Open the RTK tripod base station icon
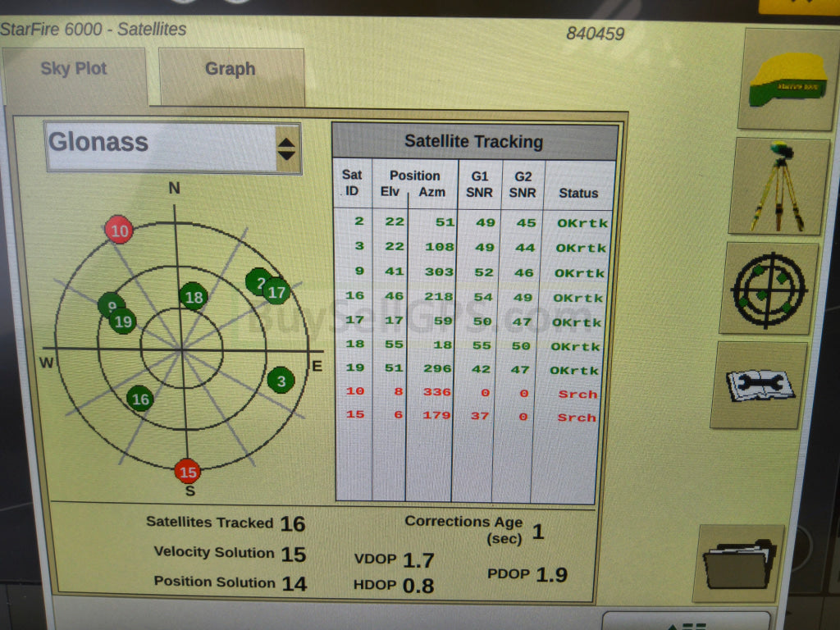Viewport: 840px width, 630px height. (x=778, y=185)
